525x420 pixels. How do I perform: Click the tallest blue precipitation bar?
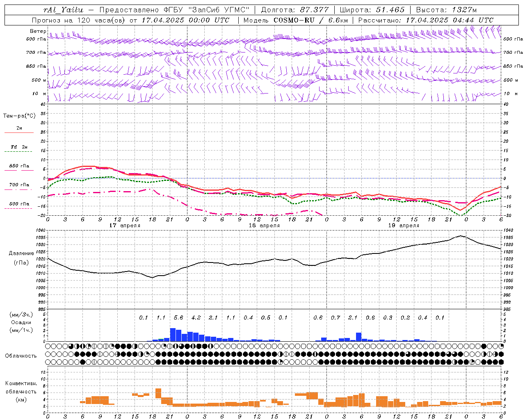click(173, 335)
